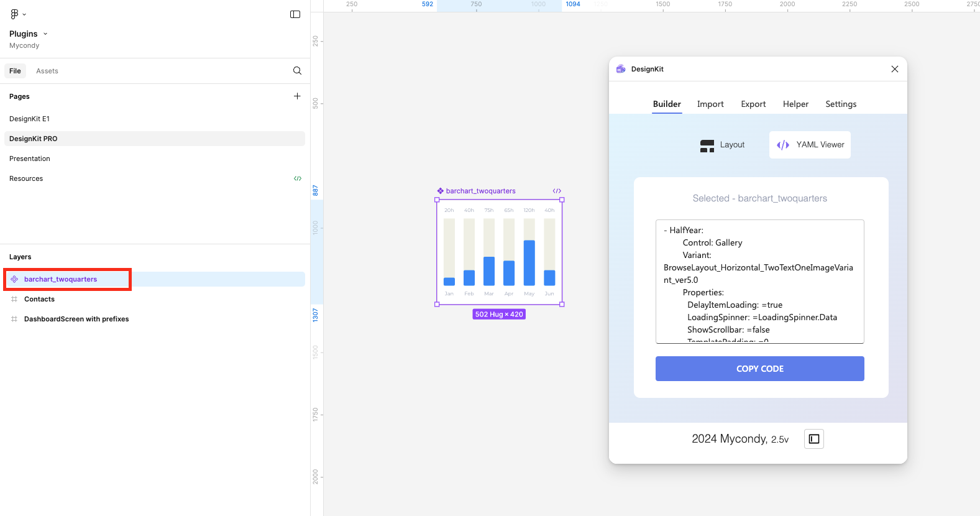Click the 2024 Mycondy, 2.5v footer text
980x516 pixels.
tap(740, 439)
